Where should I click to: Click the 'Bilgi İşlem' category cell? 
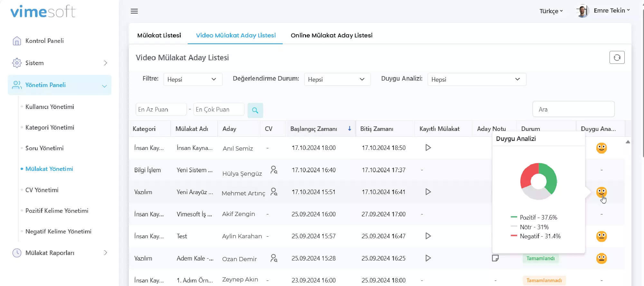(x=147, y=170)
